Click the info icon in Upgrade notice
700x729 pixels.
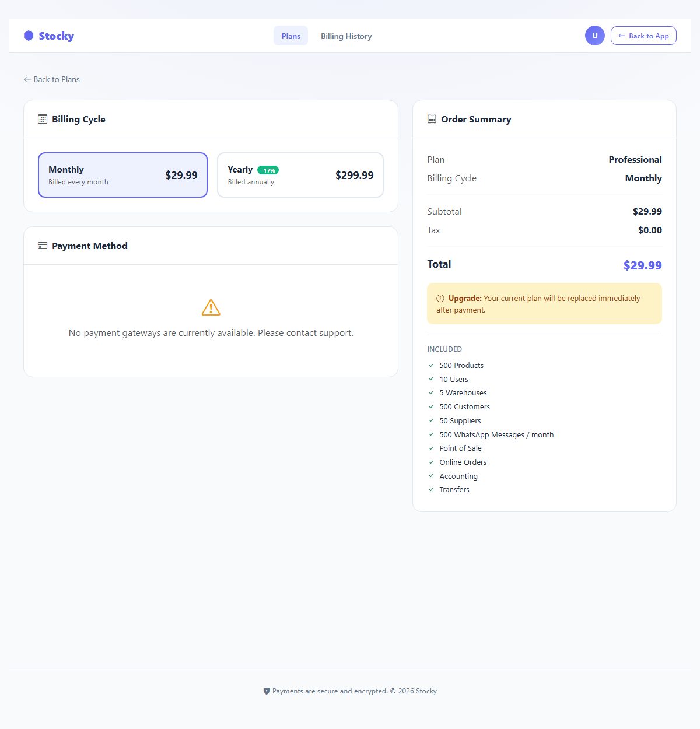coord(440,298)
